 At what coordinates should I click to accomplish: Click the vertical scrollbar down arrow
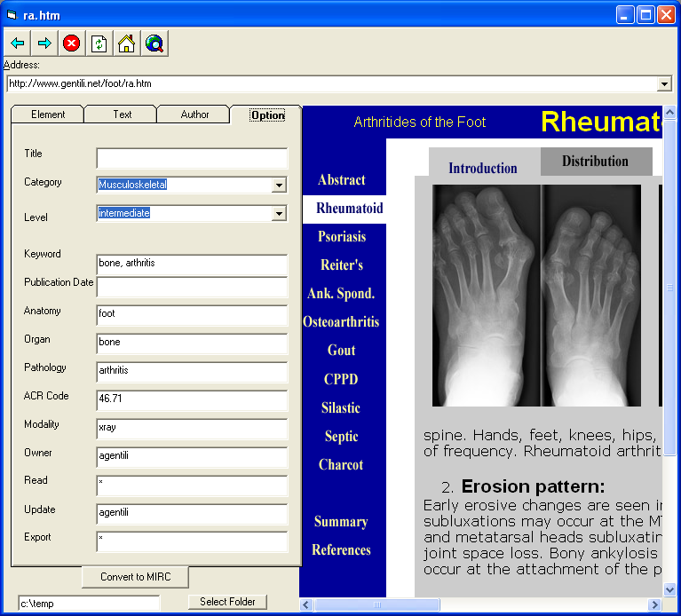tap(669, 589)
